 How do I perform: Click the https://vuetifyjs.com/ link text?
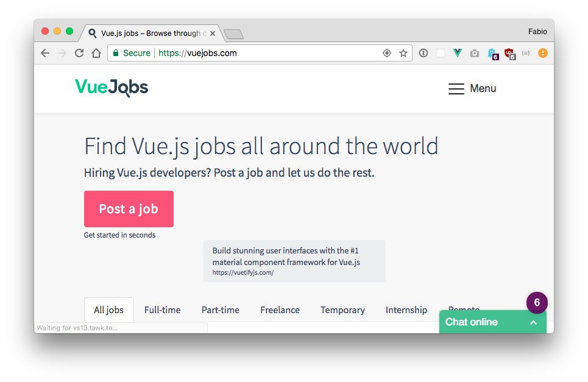[x=243, y=272]
